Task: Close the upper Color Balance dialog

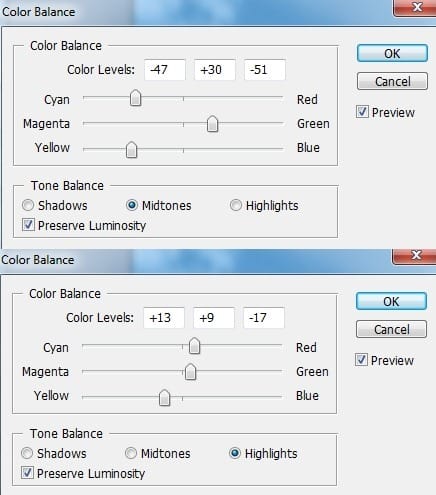Action: [x=416, y=8]
